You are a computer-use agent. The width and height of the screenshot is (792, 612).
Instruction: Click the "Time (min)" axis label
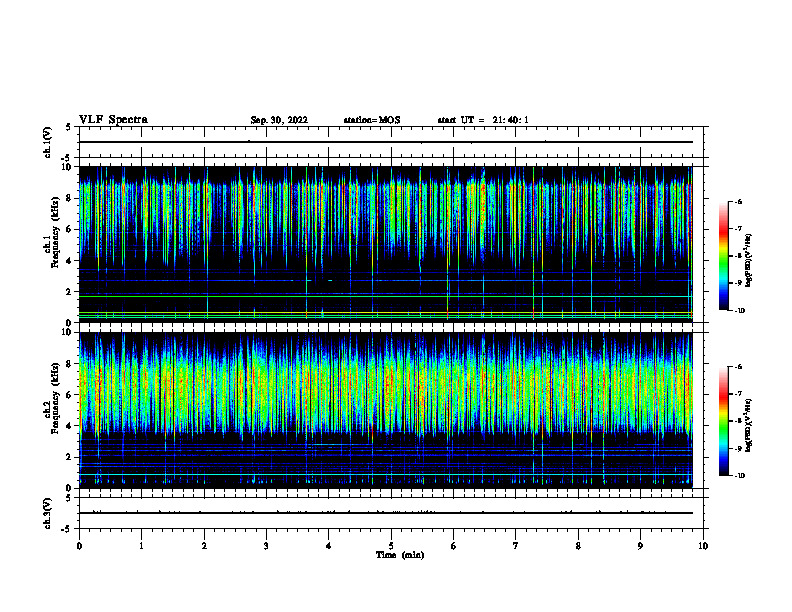[400, 555]
